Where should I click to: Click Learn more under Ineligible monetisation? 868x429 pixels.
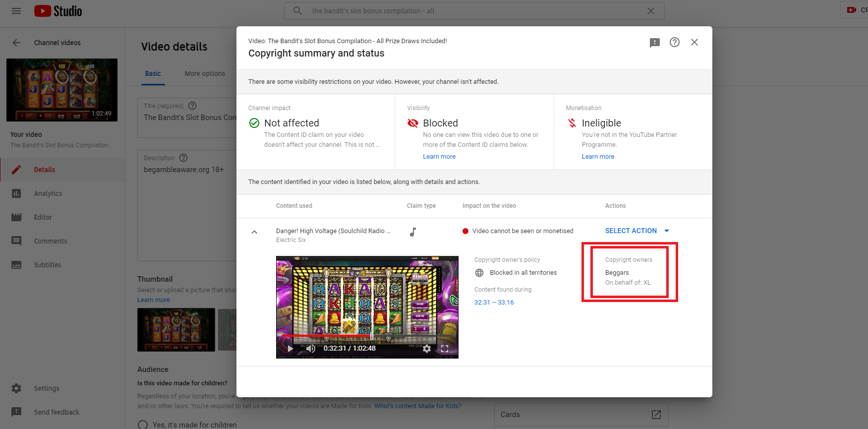(x=598, y=157)
